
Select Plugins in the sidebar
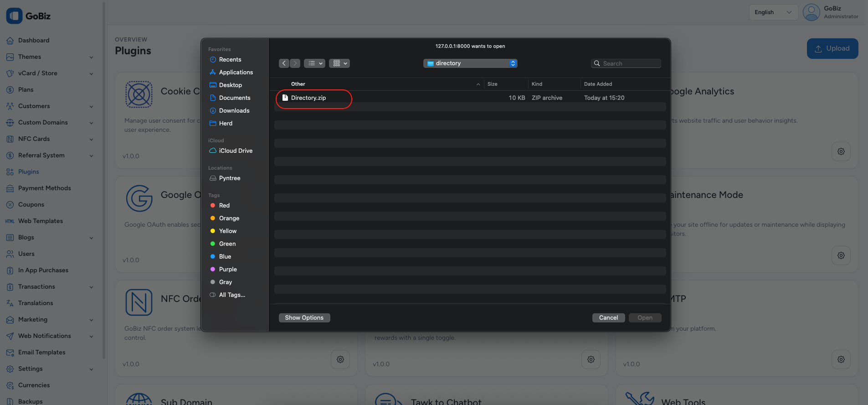[29, 171]
